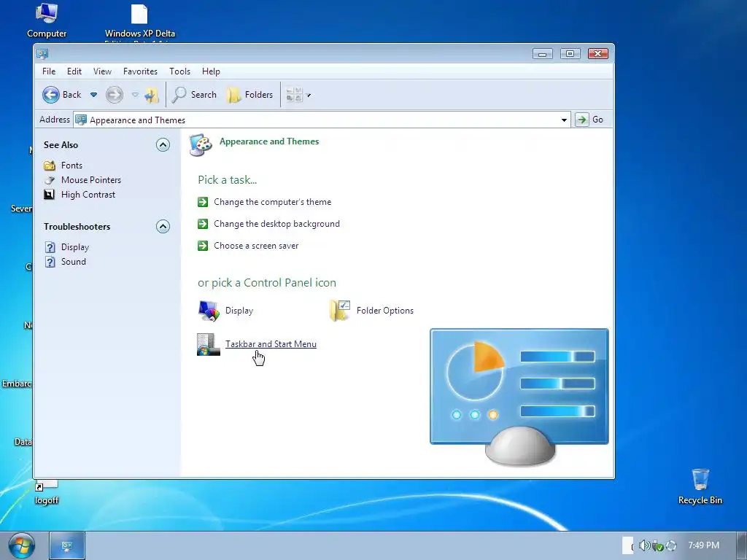Open the Display troubleshooter link
Screen dimensions: 747x560
coord(75,247)
